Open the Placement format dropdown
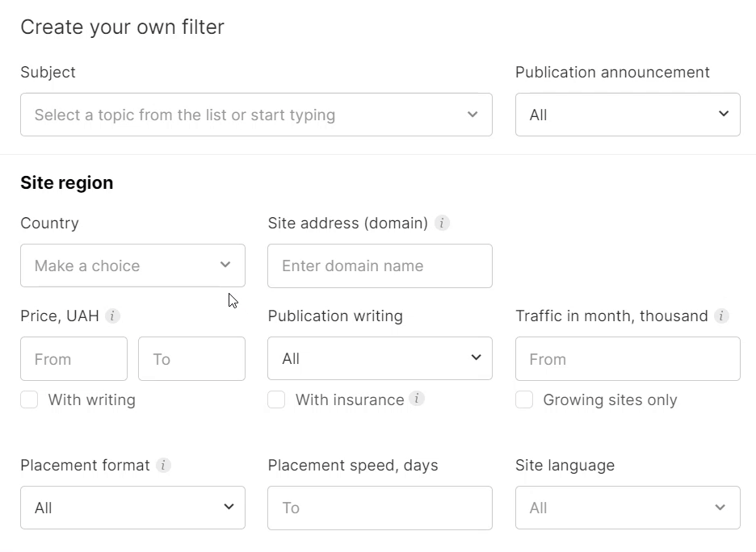 pyautogui.click(x=132, y=508)
